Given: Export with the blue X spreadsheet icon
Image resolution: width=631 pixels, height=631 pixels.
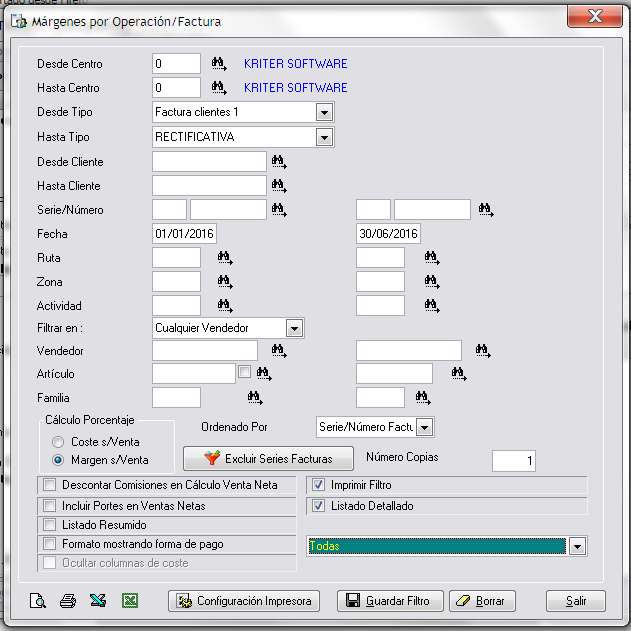Looking at the screenshot, I should click(x=98, y=600).
